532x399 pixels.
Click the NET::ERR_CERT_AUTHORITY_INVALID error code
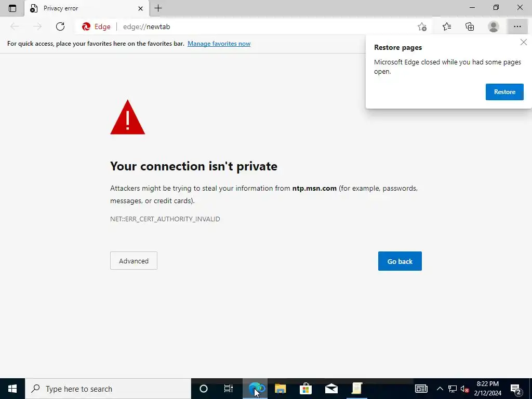[165, 219]
